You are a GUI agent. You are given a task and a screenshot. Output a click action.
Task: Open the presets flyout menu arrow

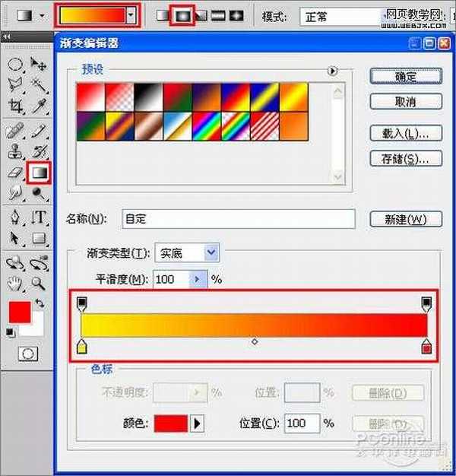(x=333, y=71)
